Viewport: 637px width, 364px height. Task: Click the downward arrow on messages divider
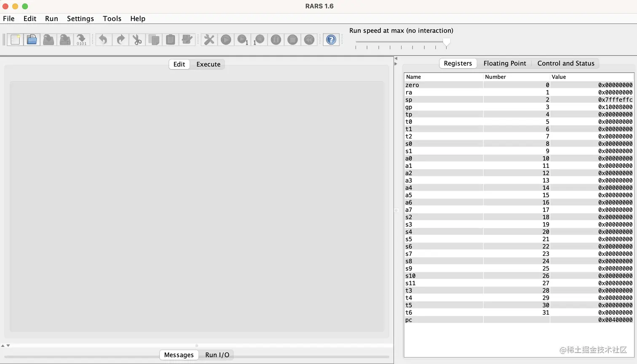(8, 345)
